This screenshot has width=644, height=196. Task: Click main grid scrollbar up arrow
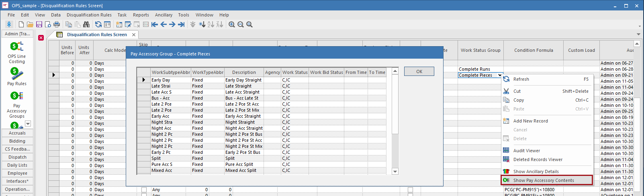(x=637, y=43)
